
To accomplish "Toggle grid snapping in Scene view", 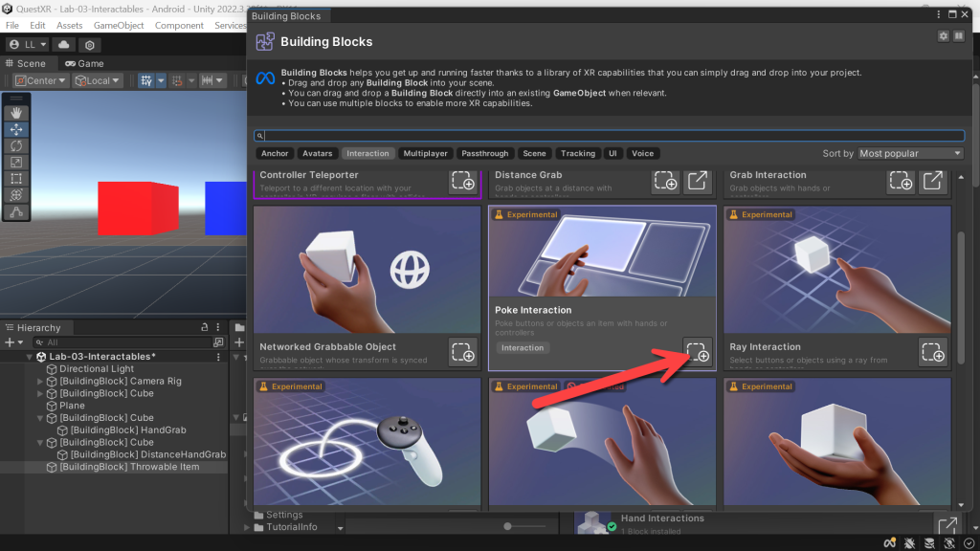I will [x=177, y=80].
